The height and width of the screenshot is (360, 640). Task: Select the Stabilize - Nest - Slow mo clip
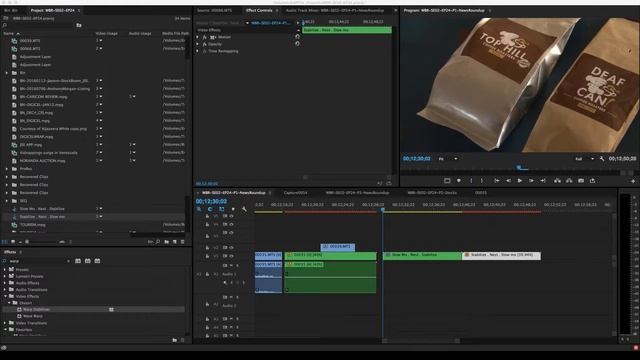click(x=501, y=255)
